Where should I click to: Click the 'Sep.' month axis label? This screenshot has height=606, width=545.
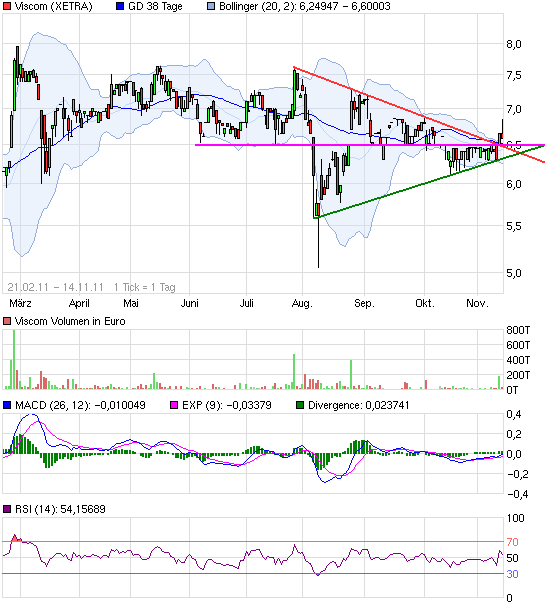click(x=364, y=303)
